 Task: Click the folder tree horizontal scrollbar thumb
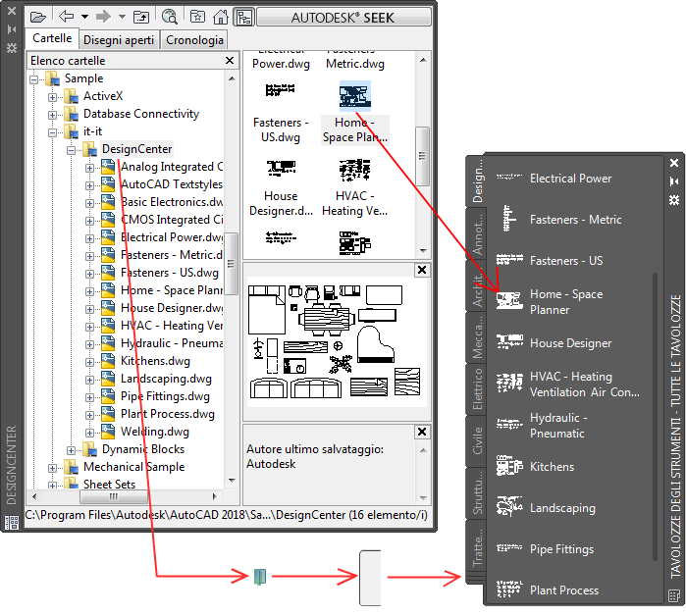(x=114, y=496)
